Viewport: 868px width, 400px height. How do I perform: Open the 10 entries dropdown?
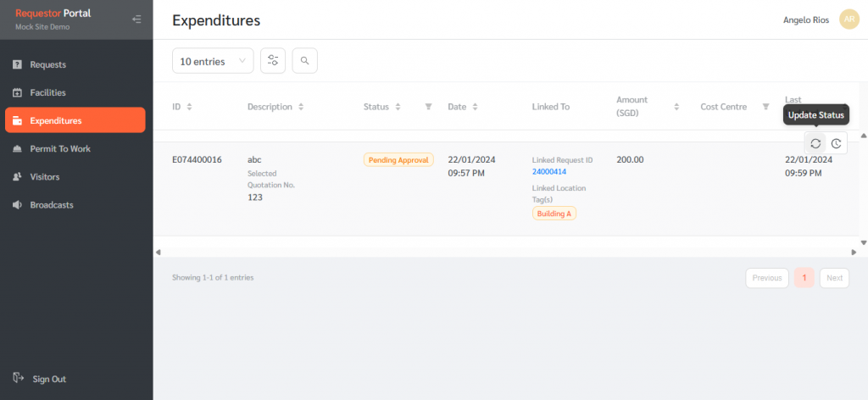coord(212,60)
